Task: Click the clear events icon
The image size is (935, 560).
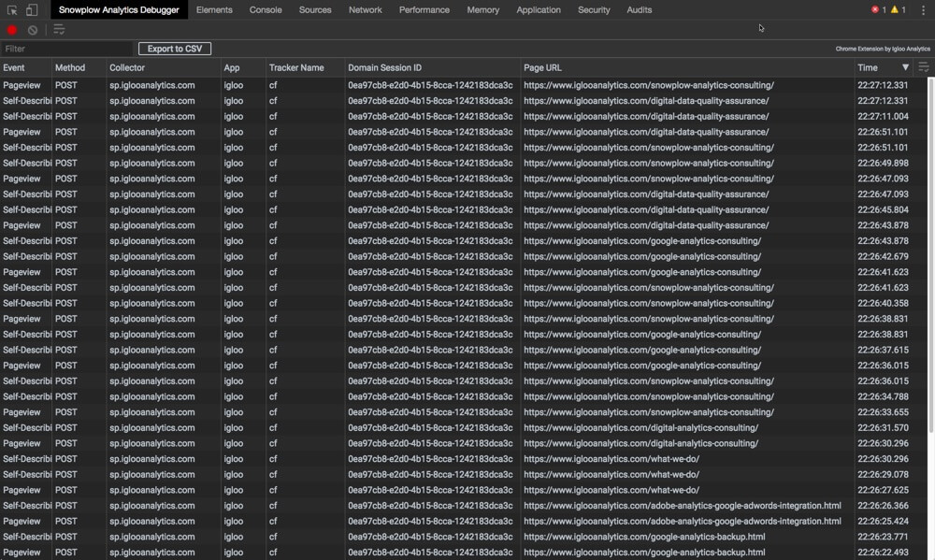Action: click(32, 30)
